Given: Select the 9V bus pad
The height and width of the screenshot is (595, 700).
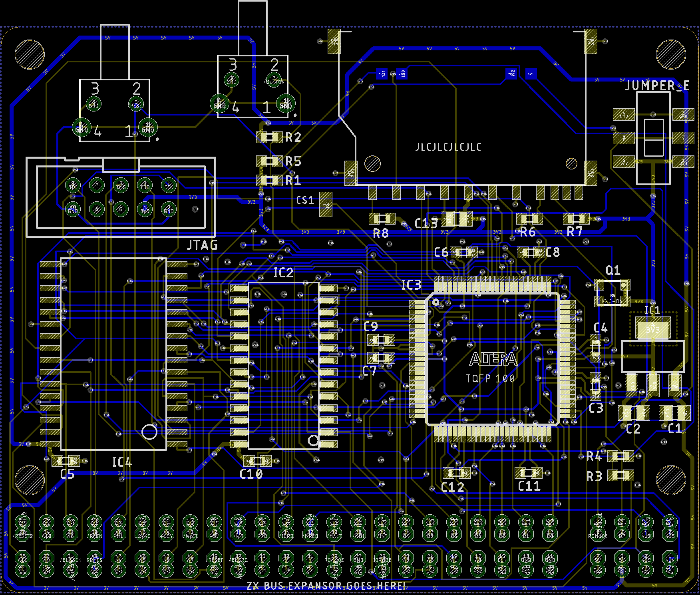Looking at the screenshot, I should tap(598, 558).
